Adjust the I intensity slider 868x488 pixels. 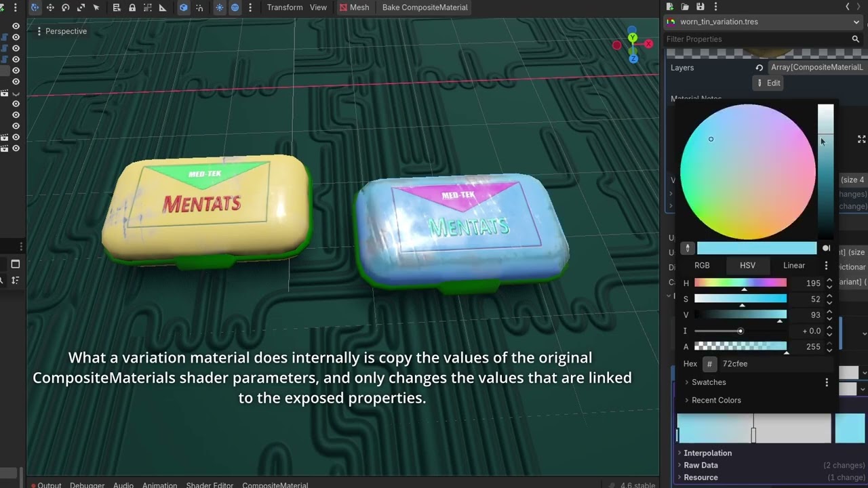click(741, 331)
